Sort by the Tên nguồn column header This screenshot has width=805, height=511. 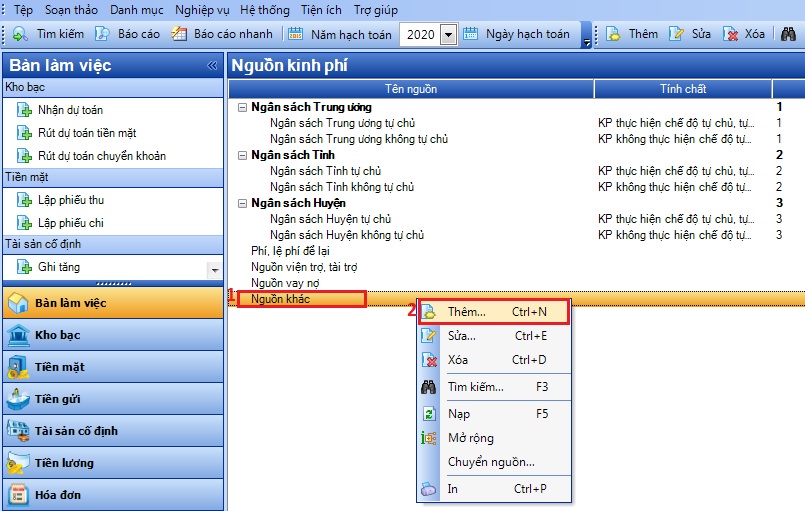click(x=411, y=89)
